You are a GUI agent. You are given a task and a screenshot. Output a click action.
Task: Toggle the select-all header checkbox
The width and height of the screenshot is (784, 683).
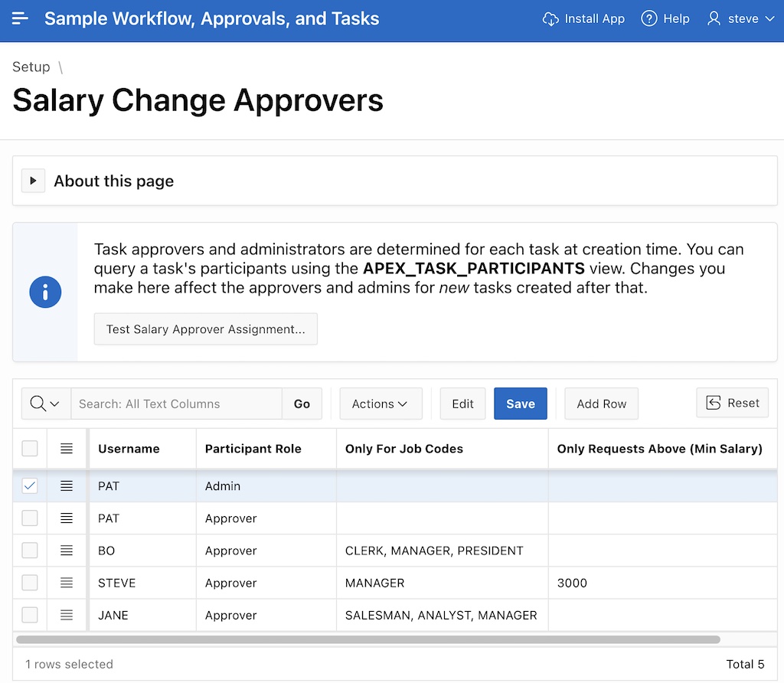[30, 449]
